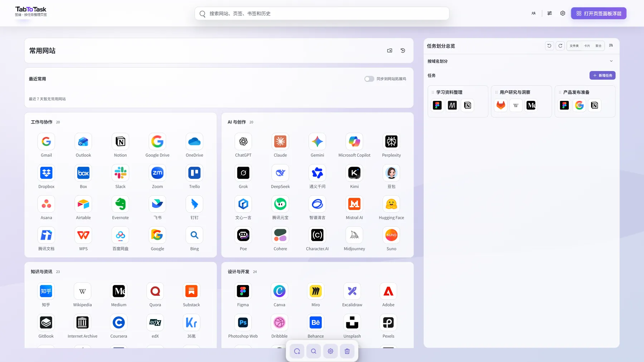644x362 pixels.
Task: Open the Midjourney sailboat icon
Action: pyautogui.click(x=354, y=235)
